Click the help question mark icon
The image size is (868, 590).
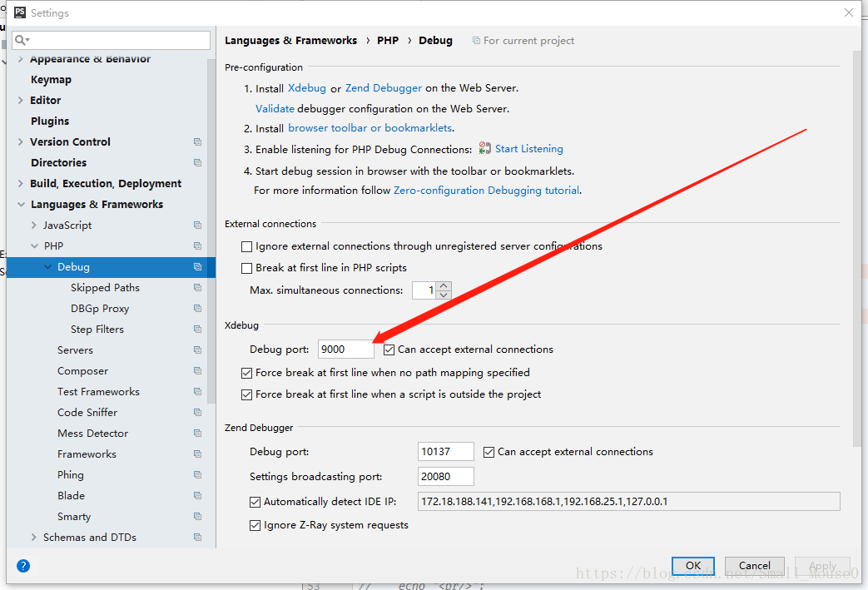tap(23, 566)
